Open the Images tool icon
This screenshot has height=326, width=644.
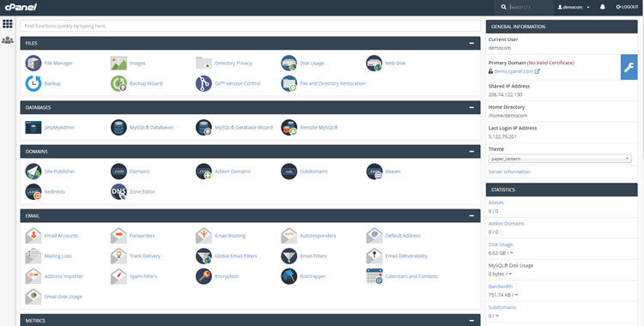118,63
